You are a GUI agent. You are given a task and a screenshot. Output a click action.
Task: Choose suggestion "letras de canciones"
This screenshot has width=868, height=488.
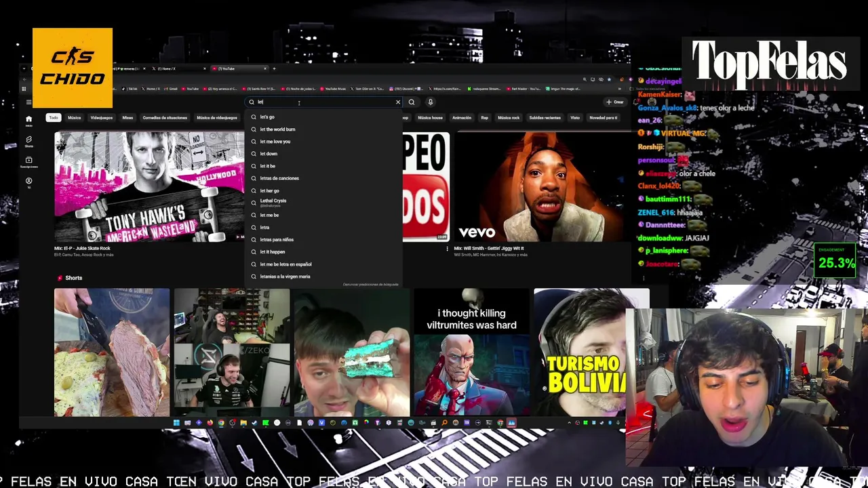(324, 178)
